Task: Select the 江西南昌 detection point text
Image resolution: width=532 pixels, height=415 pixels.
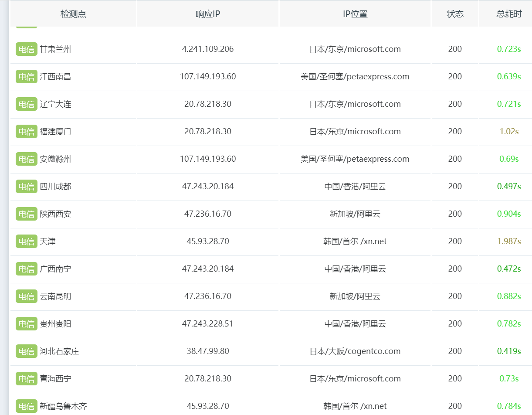Action: (55, 77)
